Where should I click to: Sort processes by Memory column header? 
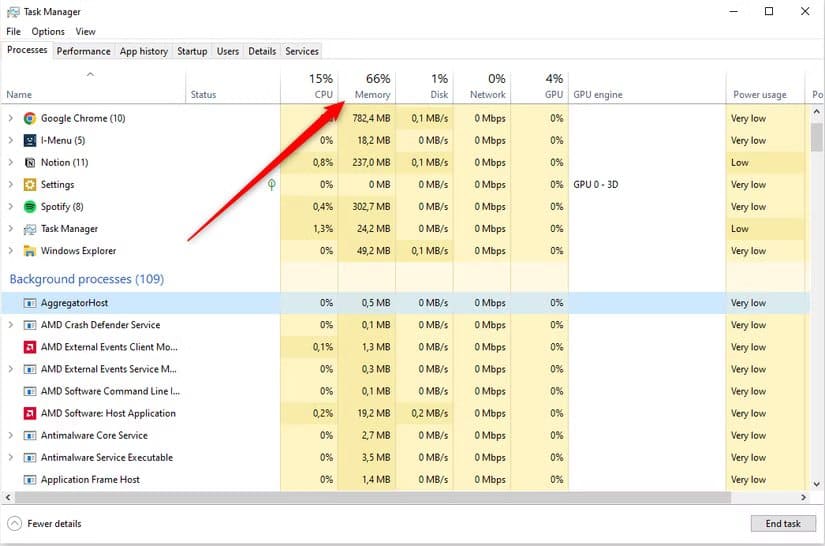[x=367, y=87]
